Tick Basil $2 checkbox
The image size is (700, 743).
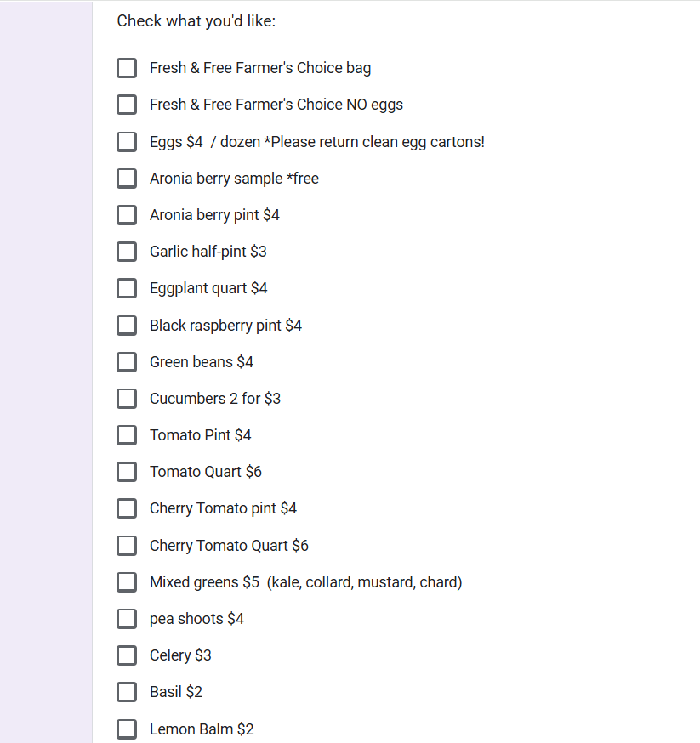click(x=127, y=691)
